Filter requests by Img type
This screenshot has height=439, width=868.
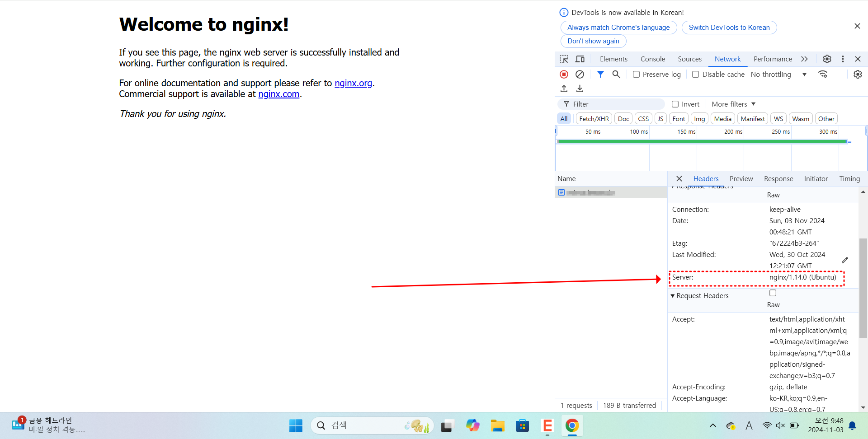click(699, 119)
